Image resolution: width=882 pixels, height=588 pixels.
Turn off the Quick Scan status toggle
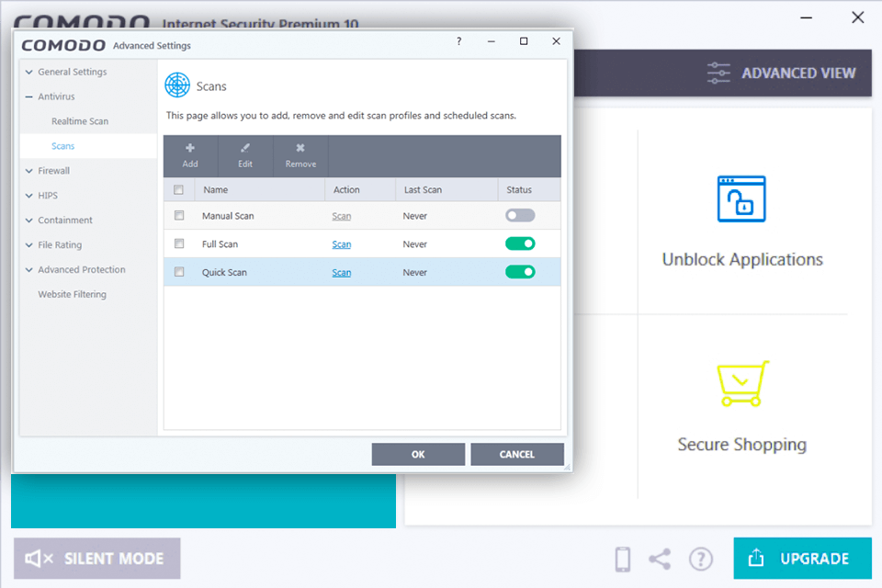(x=520, y=272)
